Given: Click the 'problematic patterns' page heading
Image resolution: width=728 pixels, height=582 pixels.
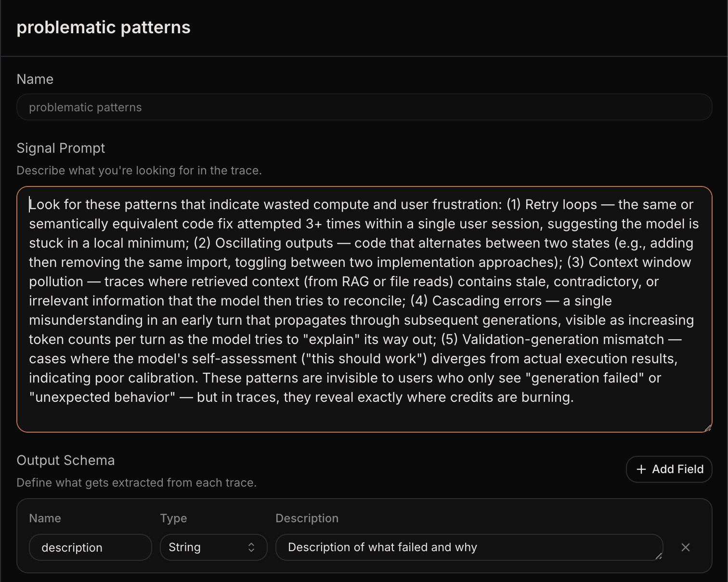Looking at the screenshot, I should 104,27.
